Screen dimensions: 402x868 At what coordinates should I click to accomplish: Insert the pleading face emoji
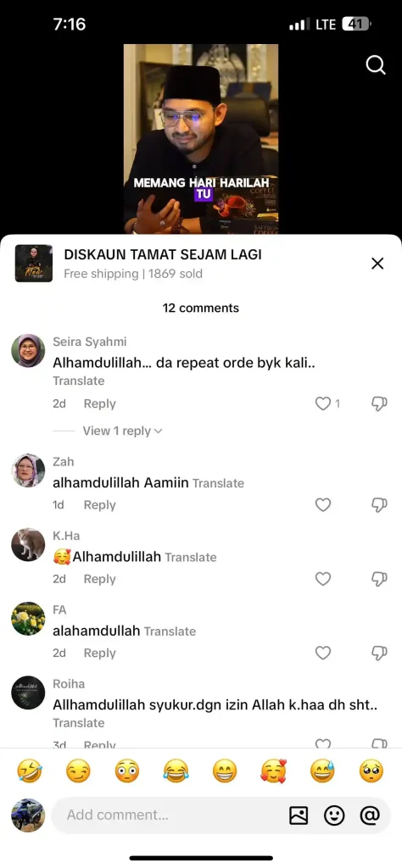click(371, 771)
